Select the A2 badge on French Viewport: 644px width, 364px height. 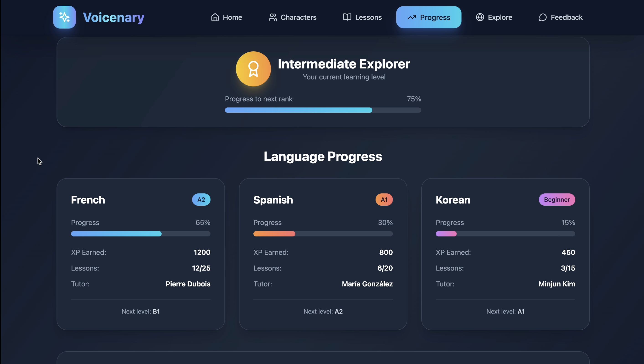[x=201, y=200]
